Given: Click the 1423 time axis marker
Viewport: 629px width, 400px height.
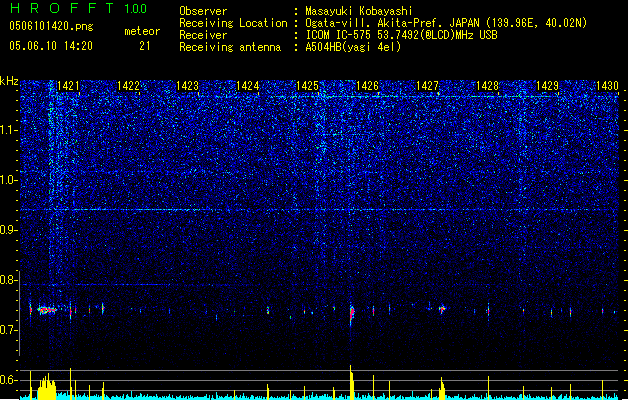Looking at the screenshot, I should (x=188, y=86).
